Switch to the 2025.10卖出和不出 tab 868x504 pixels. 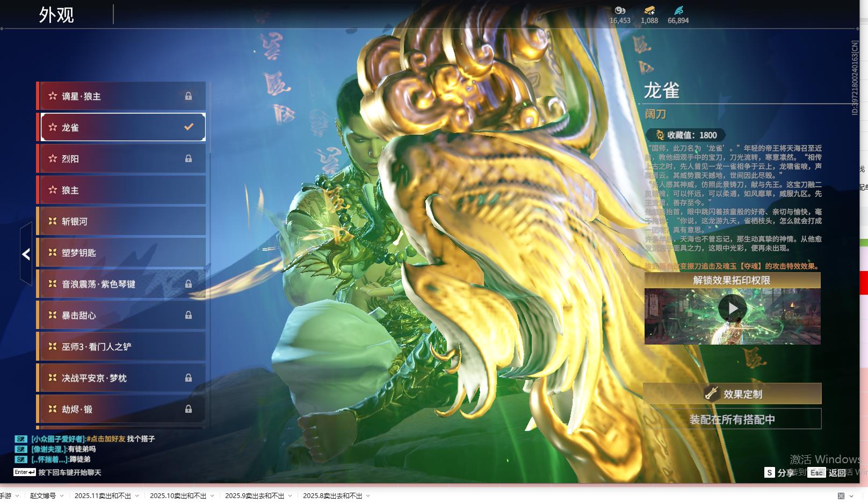(178, 496)
